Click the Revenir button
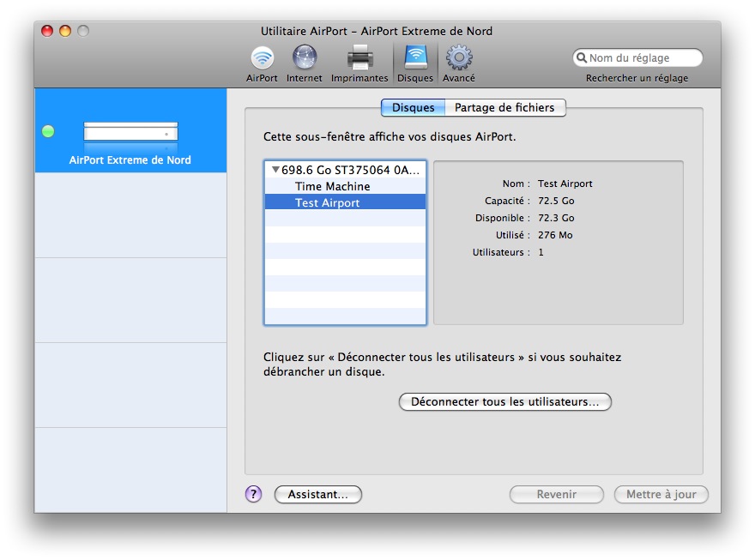The width and height of the screenshot is (755, 560). click(556, 494)
